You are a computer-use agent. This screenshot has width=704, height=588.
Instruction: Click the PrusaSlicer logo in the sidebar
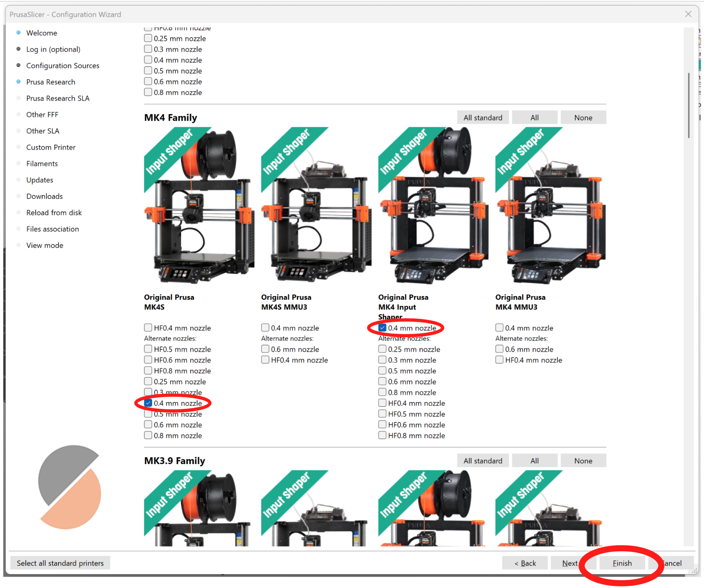tap(70, 487)
